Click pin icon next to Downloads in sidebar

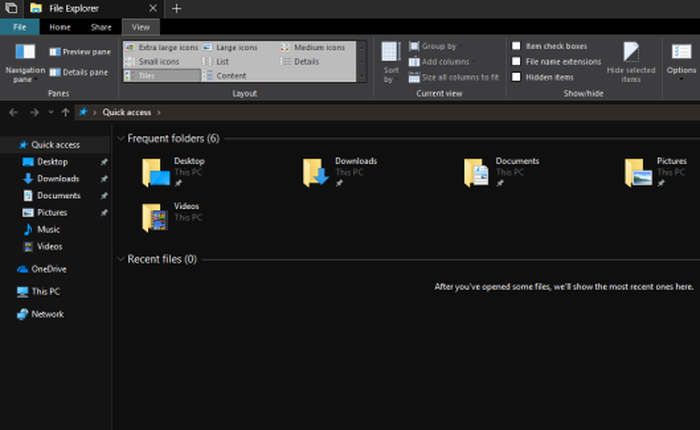(104, 179)
